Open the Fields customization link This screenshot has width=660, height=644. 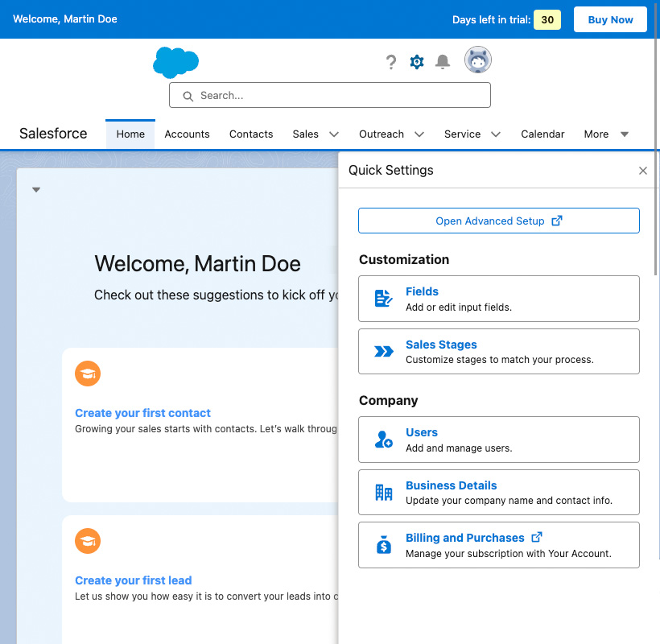click(422, 291)
